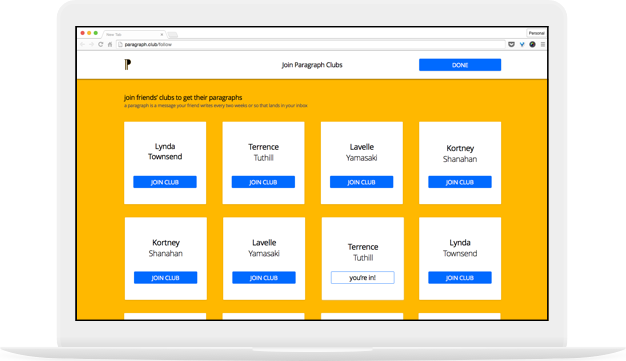The height and width of the screenshot is (361, 626).
Task: Reload the paragraph.club page
Action: pos(101,44)
